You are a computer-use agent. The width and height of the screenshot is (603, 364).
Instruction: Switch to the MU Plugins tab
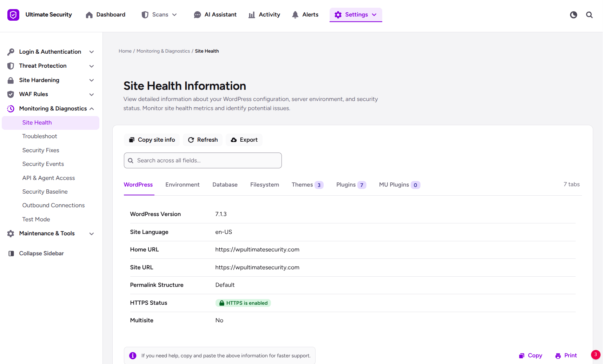coord(399,185)
